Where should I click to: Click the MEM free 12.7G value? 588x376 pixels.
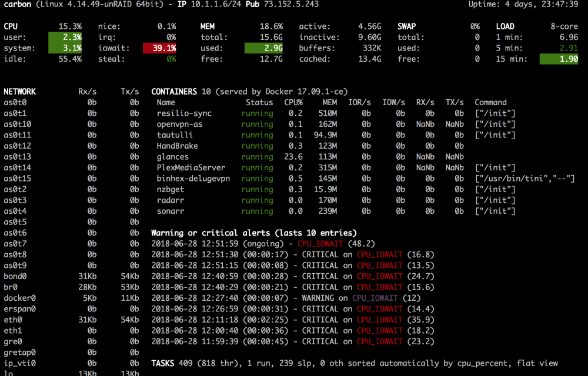(x=271, y=59)
